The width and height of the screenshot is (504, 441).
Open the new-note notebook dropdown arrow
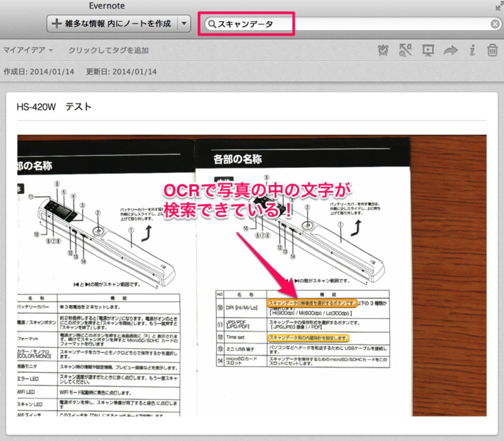point(184,24)
